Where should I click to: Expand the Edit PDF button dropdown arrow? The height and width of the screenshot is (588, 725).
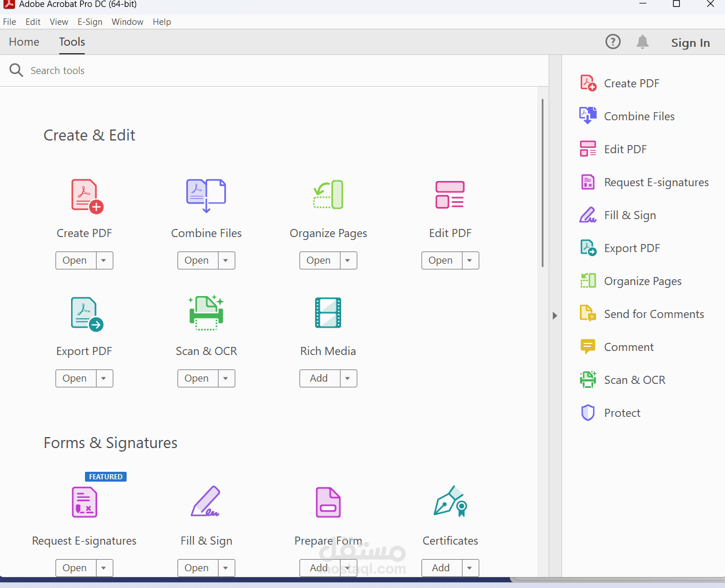[470, 260]
